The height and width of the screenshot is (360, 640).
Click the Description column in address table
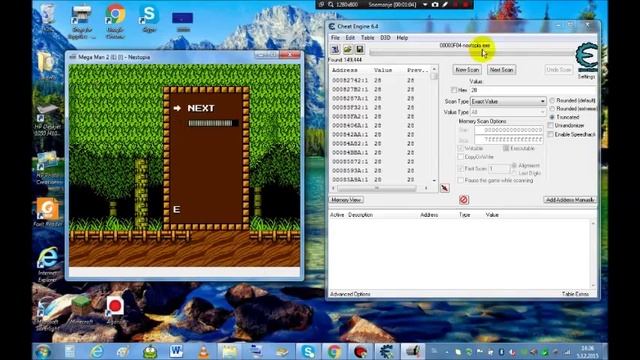point(360,215)
